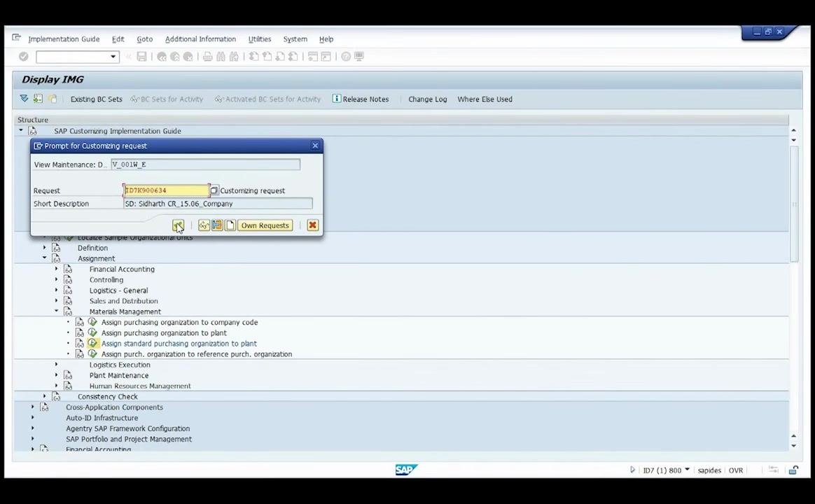
Task: Run activity Assign purchasing organization to plant
Action: pos(92,332)
